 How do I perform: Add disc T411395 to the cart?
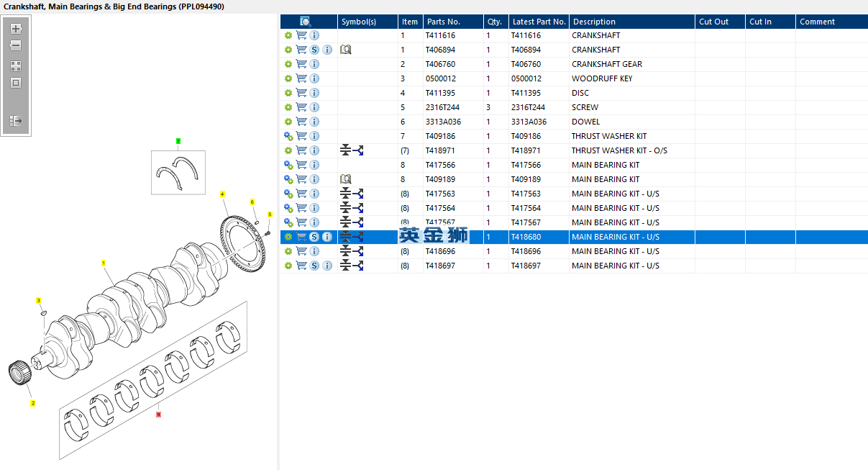tap(301, 93)
